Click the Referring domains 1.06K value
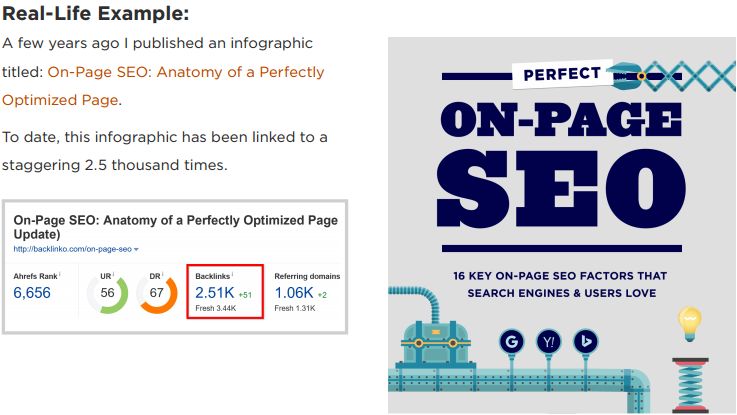This screenshot has width=737, height=415. (294, 293)
